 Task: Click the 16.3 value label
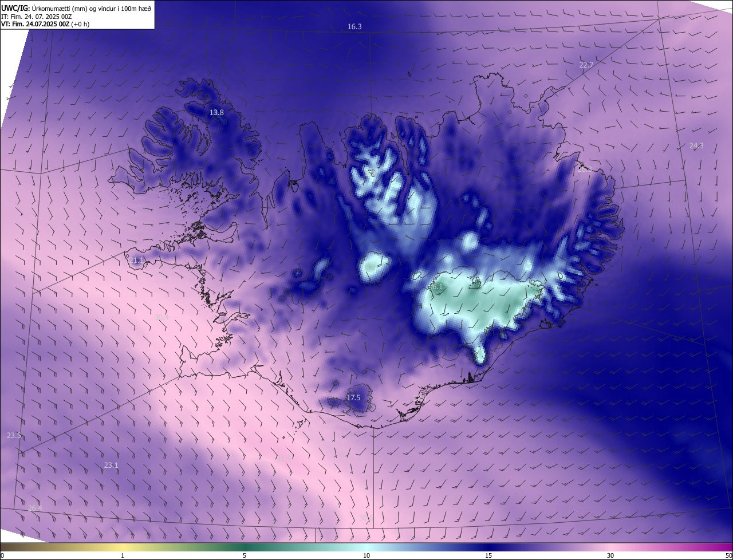point(354,27)
